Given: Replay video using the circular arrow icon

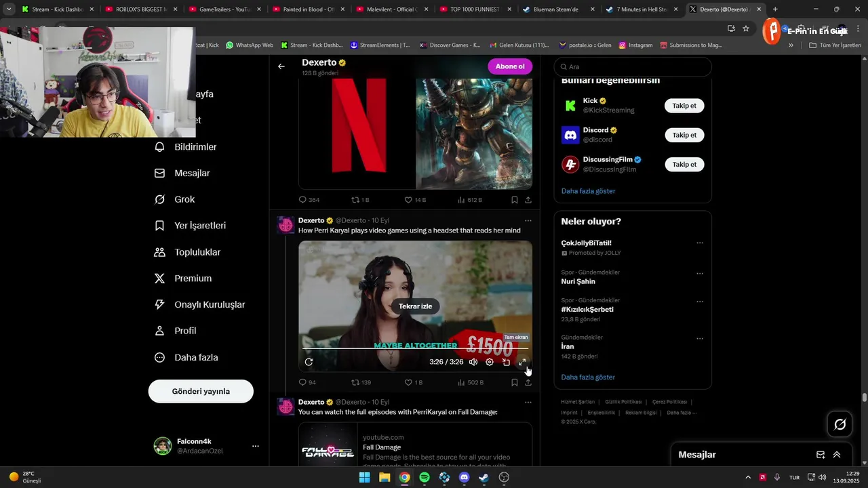Looking at the screenshot, I should 309,362.
